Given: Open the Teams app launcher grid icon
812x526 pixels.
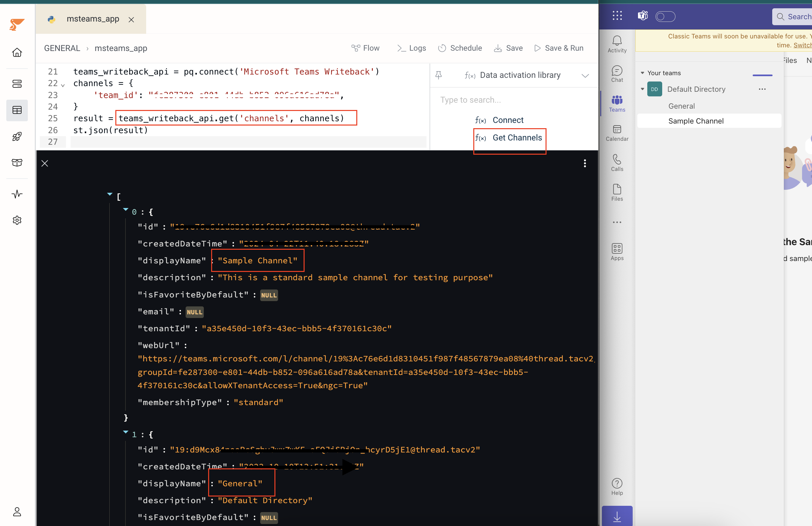Looking at the screenshot, I should pyautogui.click(x=617, y=16).
